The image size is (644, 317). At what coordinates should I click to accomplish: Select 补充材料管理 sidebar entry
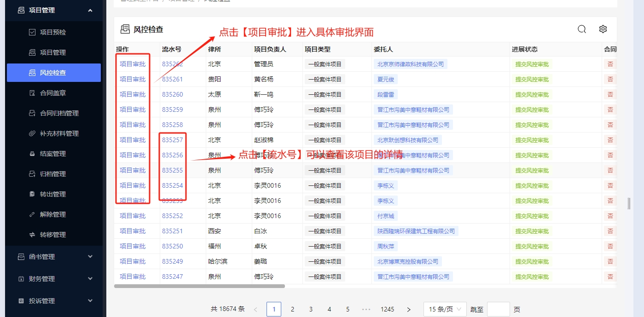pos(59,133)
